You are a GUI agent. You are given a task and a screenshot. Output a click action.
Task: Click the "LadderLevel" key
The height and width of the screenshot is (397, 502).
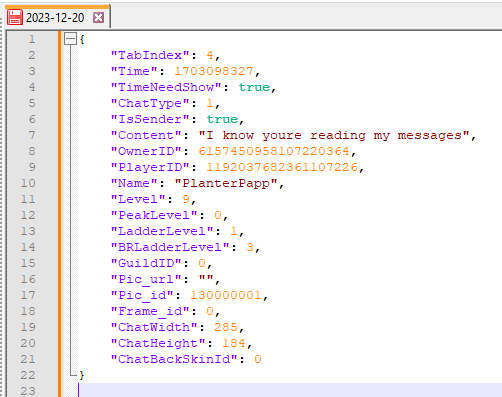pyautogui.click(x=162, y=231)
